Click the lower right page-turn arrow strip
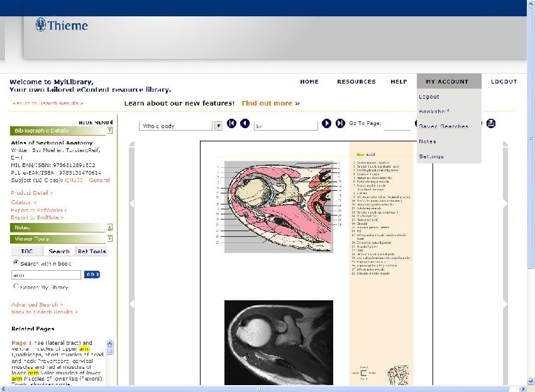 505,303
